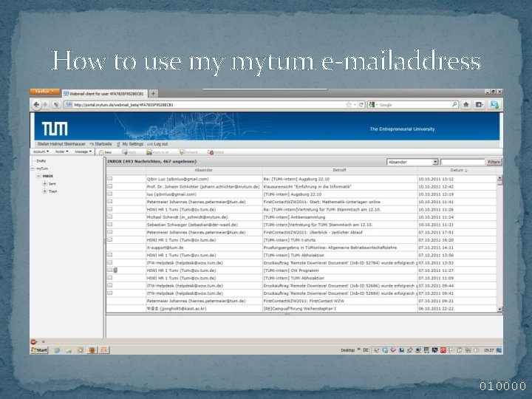
Task: Collapse the INBOX tree node
Action: (38, 176)
